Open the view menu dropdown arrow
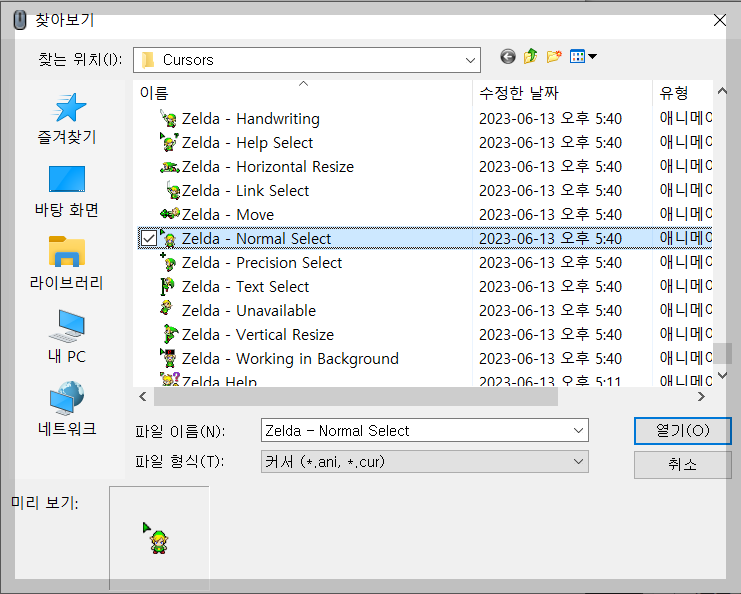The image size is (741, 594). point(592,57)
